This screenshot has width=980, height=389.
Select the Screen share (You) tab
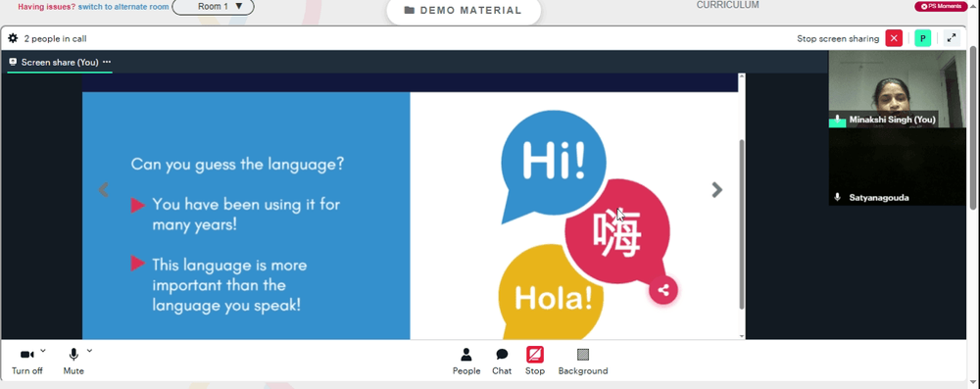coord(60,63)
